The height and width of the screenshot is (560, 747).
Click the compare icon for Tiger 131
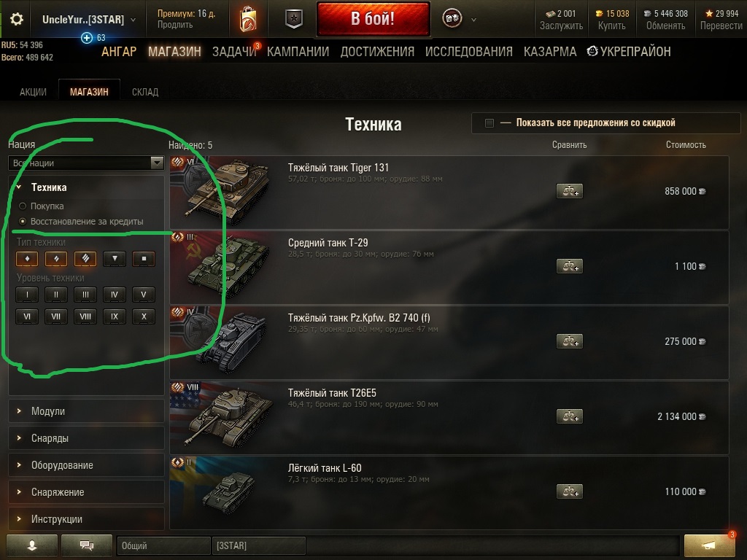(x=569, y=191)
